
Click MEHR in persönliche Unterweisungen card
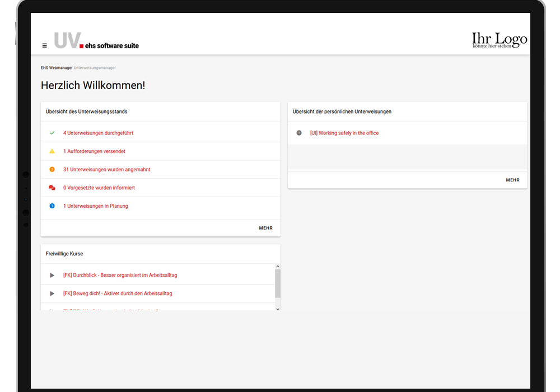[512, 180]
